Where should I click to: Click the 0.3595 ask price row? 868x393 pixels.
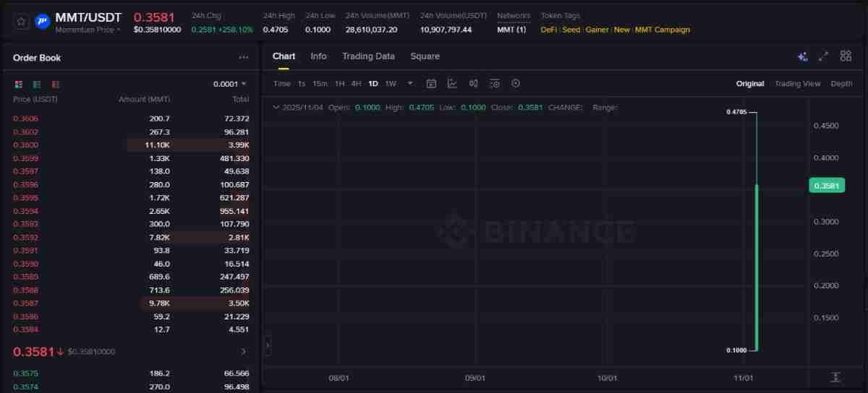click(x=131, y=198)
